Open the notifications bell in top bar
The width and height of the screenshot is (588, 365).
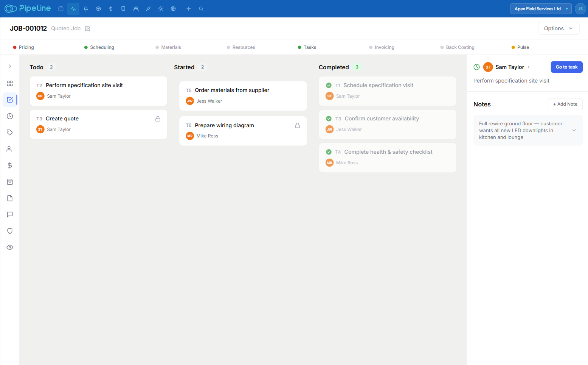(x=85, y=8)
